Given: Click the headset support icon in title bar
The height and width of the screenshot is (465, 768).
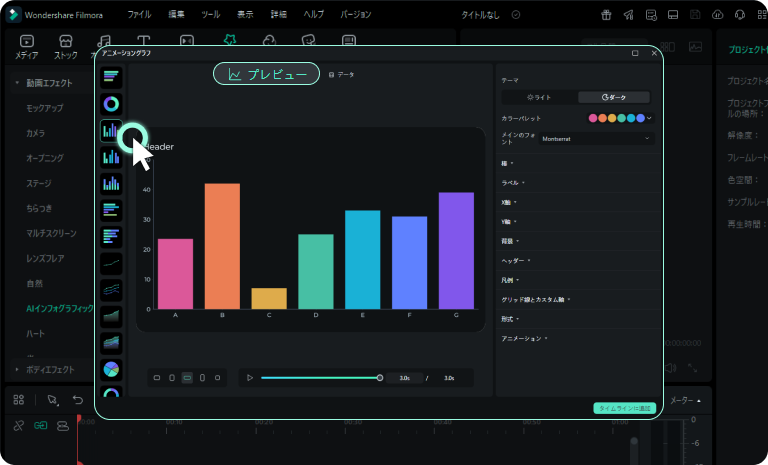Looking at the screenshot, I should click(740, 15).
